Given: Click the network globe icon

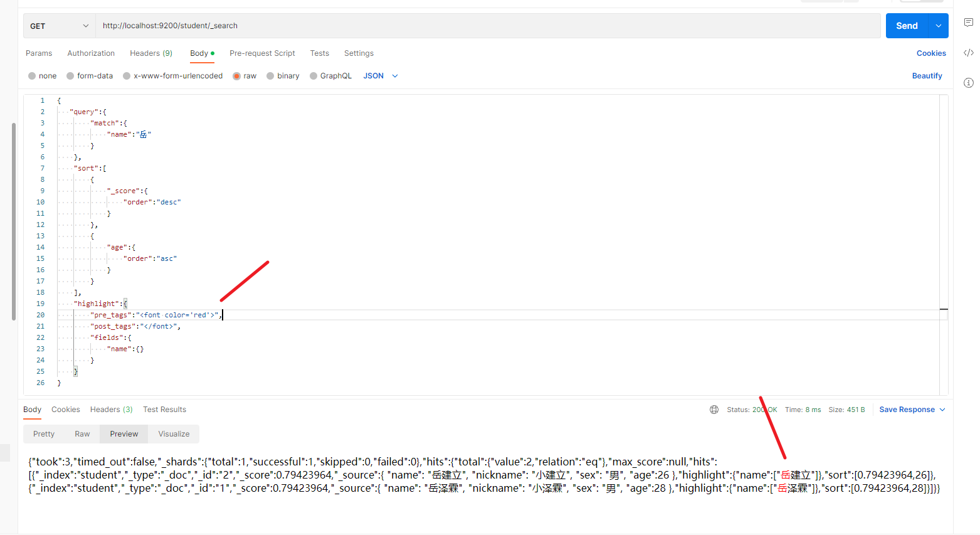Looking at the screenshot, I should point(714,410).
